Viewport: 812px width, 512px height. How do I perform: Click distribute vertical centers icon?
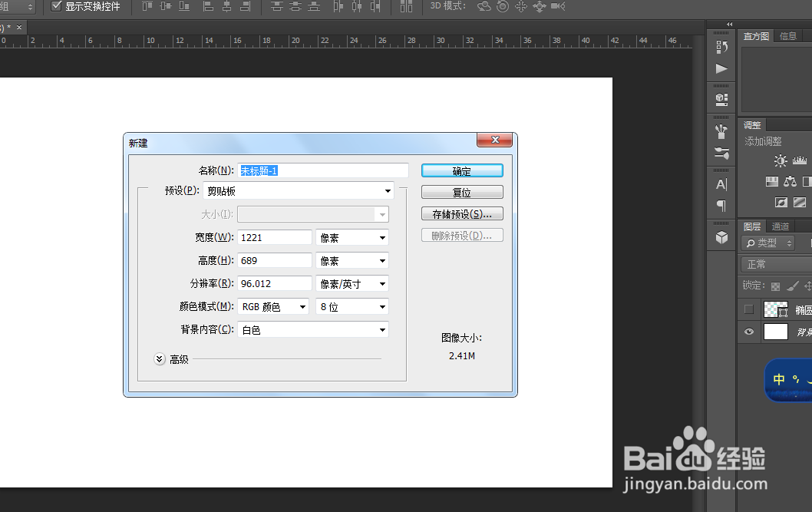click(x=295, y=6)
